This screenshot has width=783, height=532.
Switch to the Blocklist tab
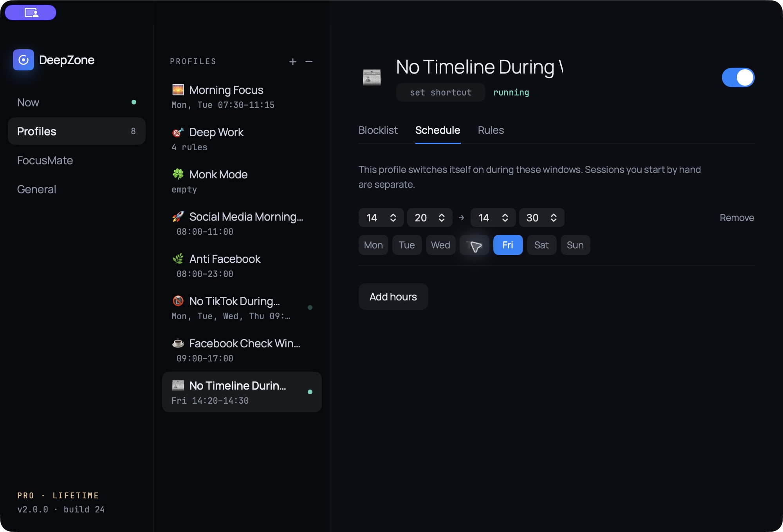click(378, 130)
